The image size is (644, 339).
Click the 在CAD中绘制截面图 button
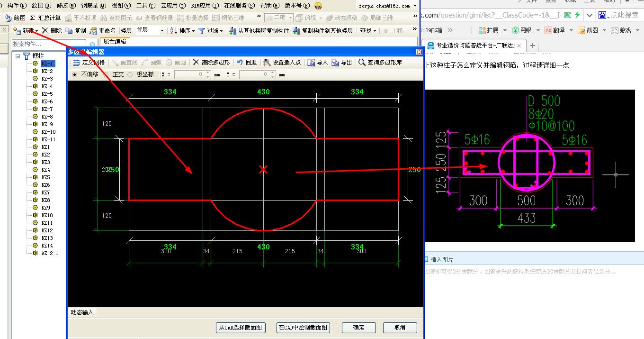pyautogui.click(x=303, y=328)
